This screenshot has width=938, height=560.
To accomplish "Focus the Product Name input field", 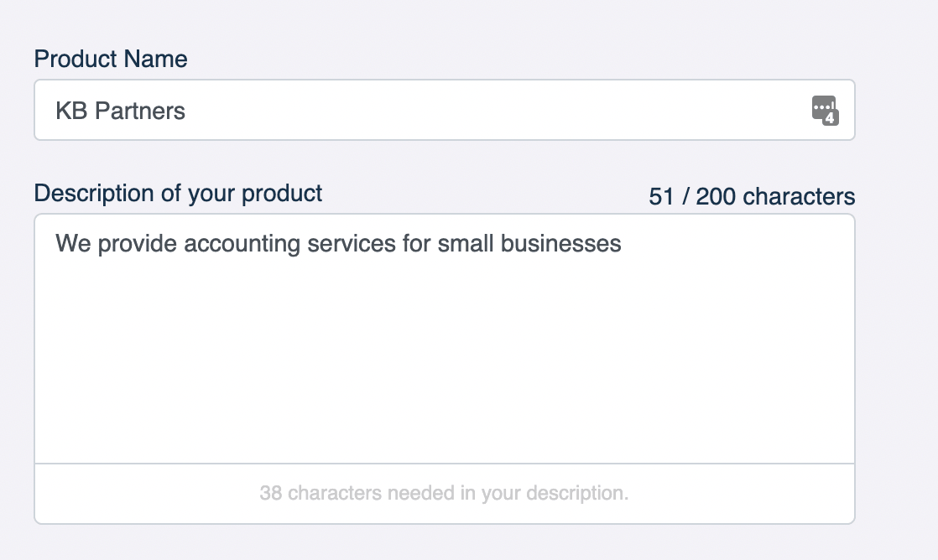I will click(419, 110).
